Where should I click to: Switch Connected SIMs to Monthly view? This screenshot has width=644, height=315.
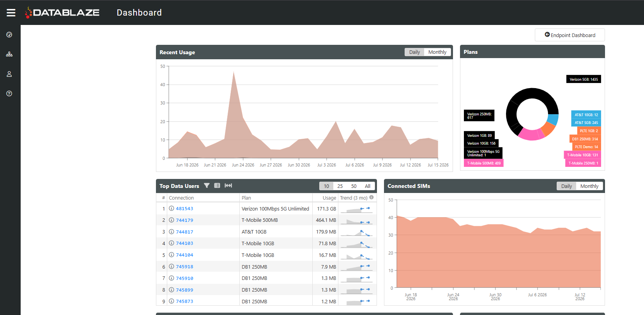pos(589,186)
